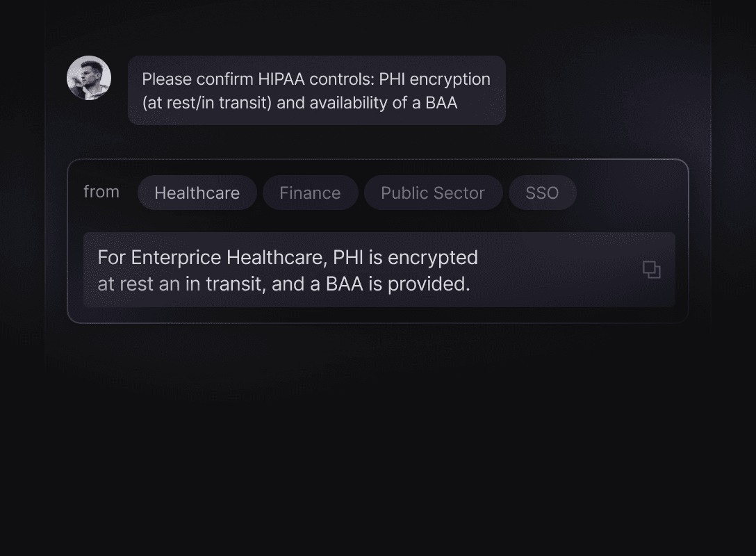Click "PHI encryption" in the user message
The image size is (756, 556).
pos(434,79)
